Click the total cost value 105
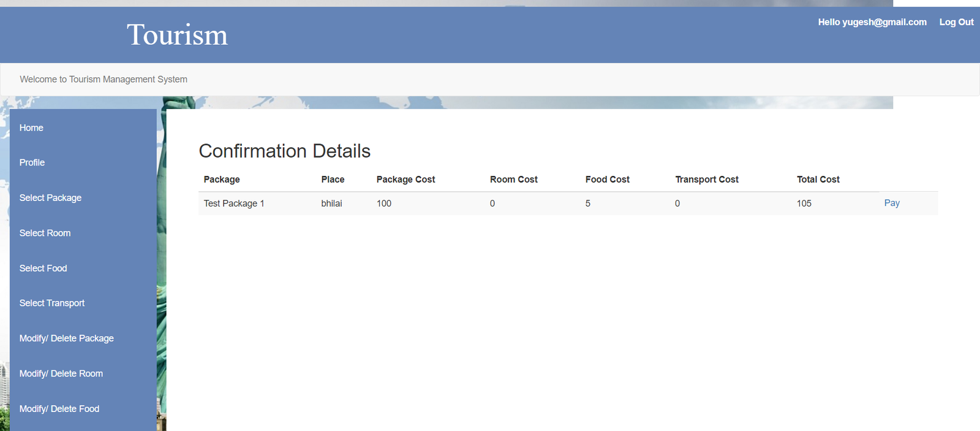The height and width of the screenshot is (431, 980). coord(804,204)
